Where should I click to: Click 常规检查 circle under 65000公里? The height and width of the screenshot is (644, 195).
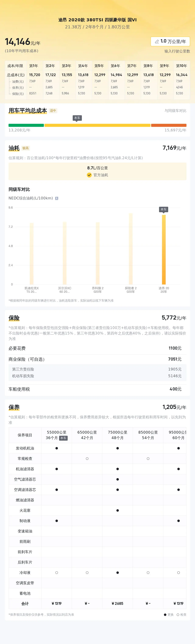point(87,458)
